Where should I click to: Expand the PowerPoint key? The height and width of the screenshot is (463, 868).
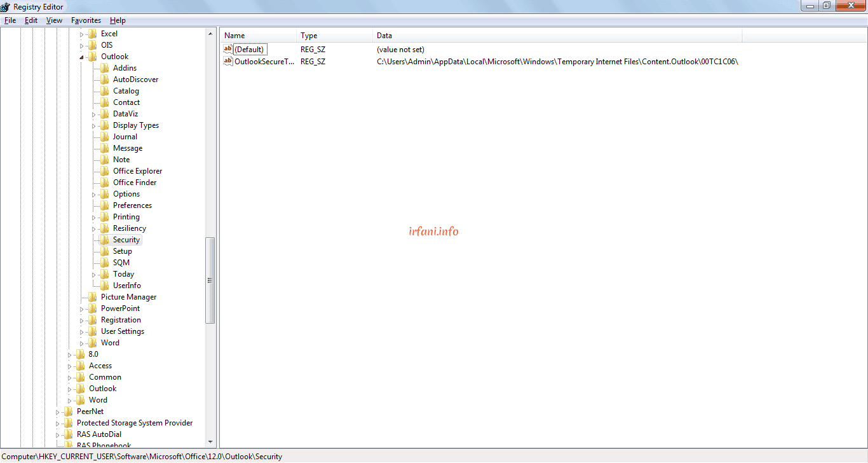82,308
